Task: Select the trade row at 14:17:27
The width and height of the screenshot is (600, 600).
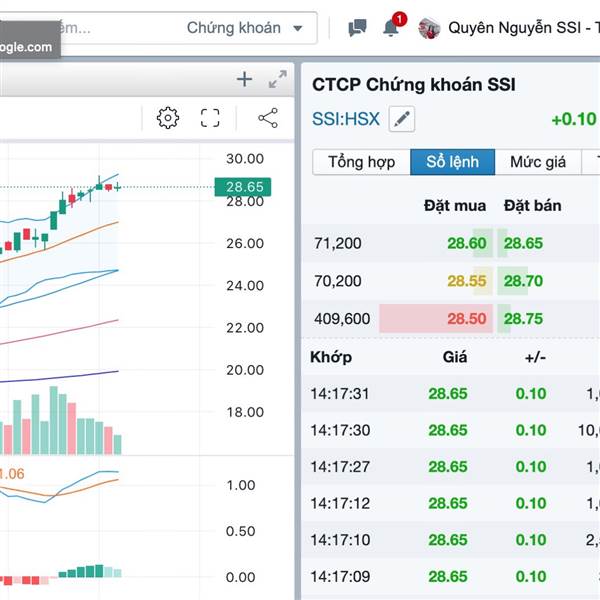Action: click(451, 466)
